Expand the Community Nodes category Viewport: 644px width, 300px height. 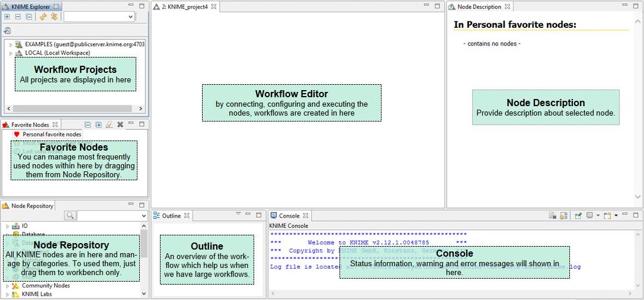(x=7, y=286)
